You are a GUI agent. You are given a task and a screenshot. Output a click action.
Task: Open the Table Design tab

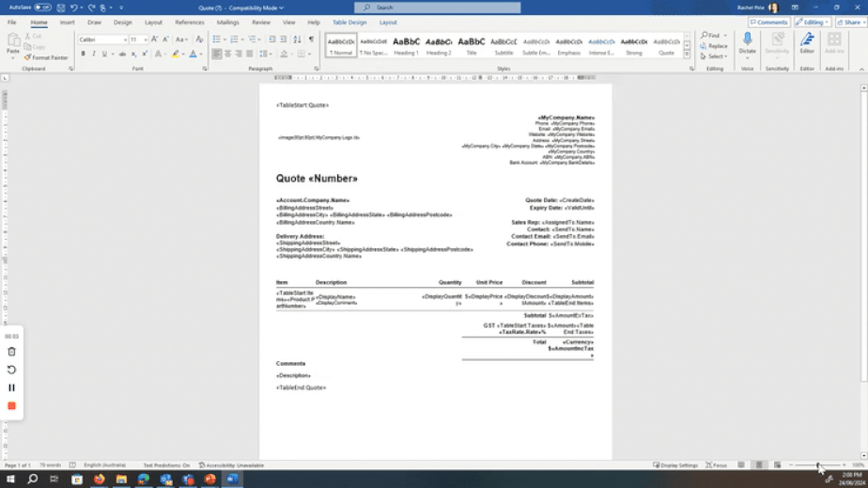(349, 22)
